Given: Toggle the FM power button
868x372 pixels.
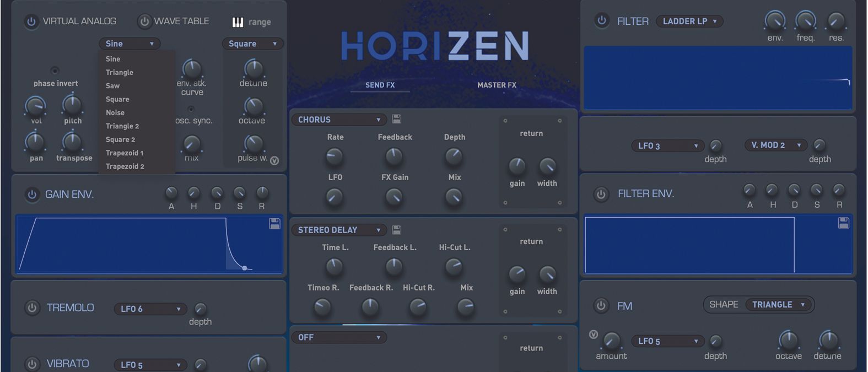Looking at the screenshot, I should pos(601,305).
